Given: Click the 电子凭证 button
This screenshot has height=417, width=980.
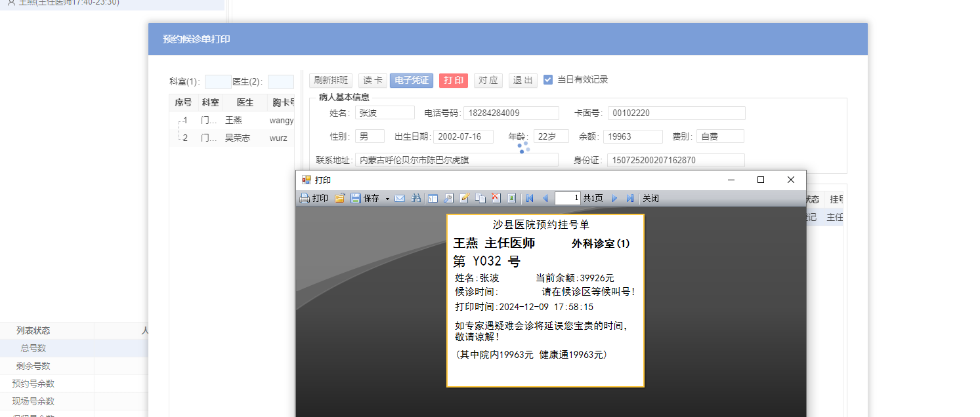Looking at the screenshot, I should (412, 80).
